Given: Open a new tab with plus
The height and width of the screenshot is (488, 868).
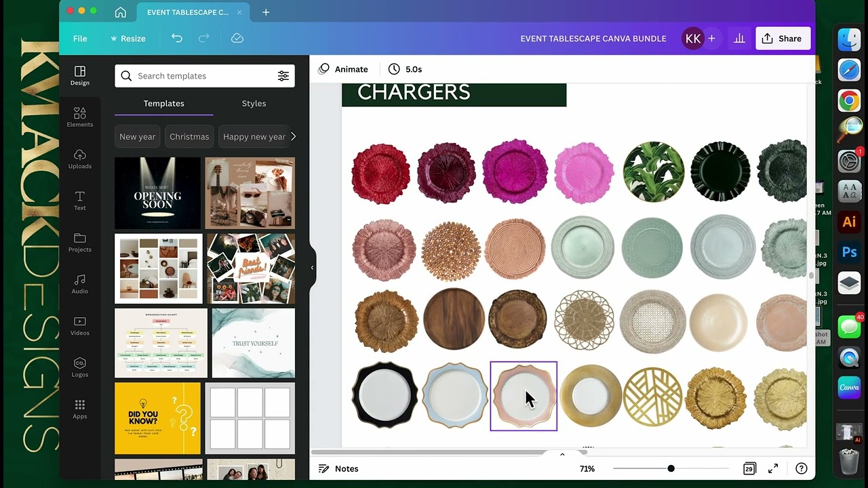Looking at the screenshot, I should pos(266,12).
